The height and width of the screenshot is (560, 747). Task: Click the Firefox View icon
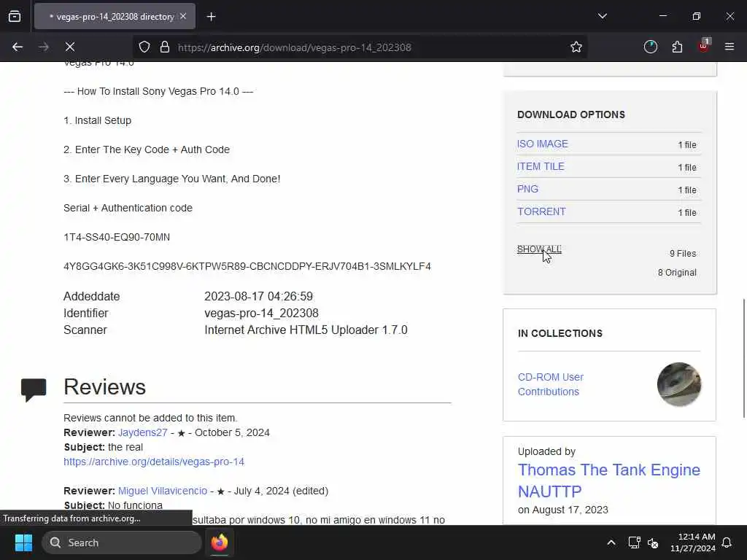click(15, 16)
